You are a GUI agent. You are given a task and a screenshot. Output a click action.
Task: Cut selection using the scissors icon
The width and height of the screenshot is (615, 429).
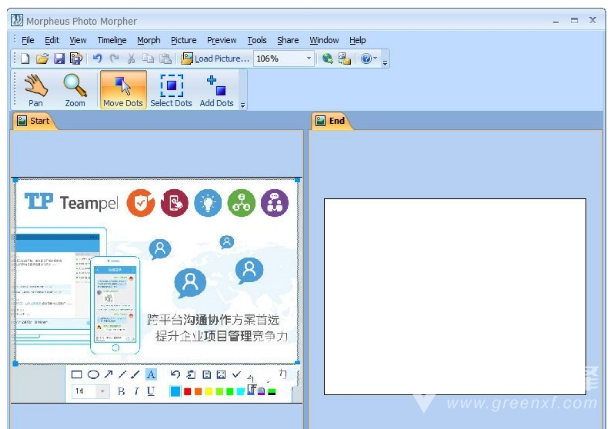tap(131, 59)
